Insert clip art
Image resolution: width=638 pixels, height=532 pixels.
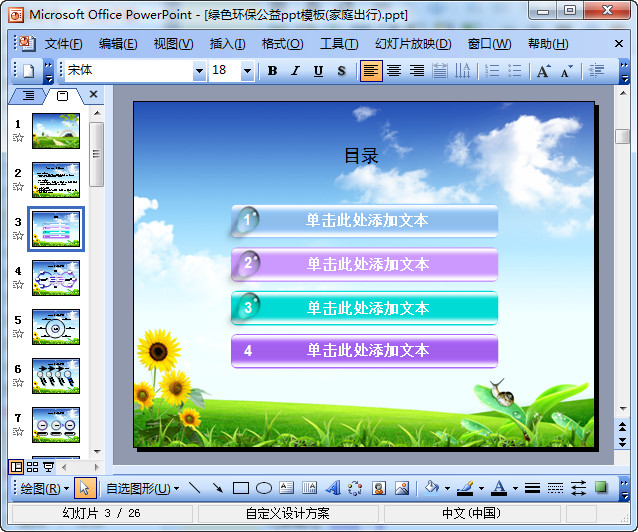(x=379, y=488)
